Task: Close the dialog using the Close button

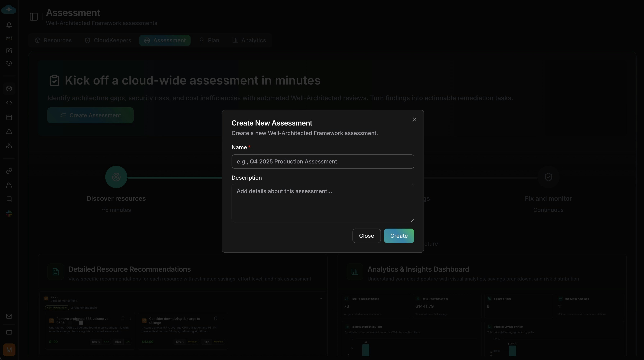Action: (366, 236)
